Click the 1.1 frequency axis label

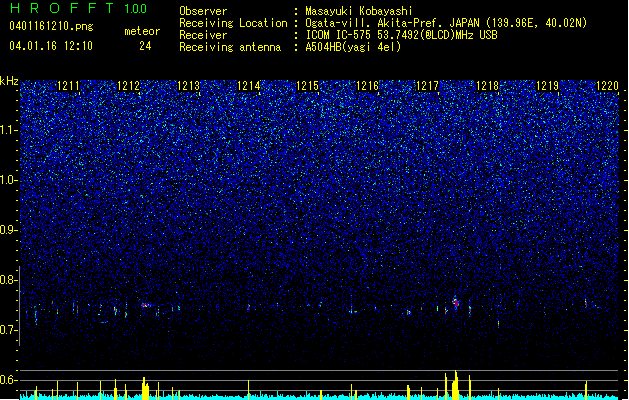(x=9, y=130)
